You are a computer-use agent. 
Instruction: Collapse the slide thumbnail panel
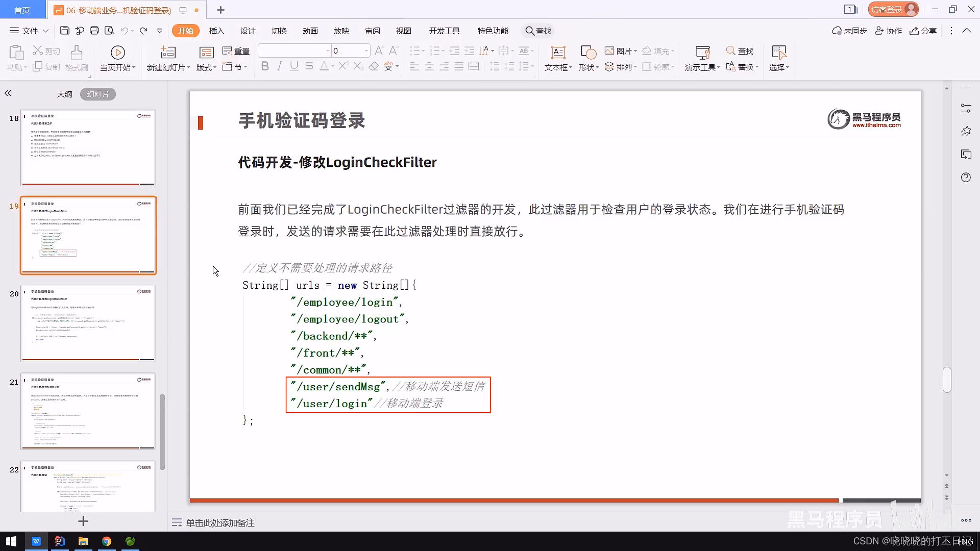[8, 93]
